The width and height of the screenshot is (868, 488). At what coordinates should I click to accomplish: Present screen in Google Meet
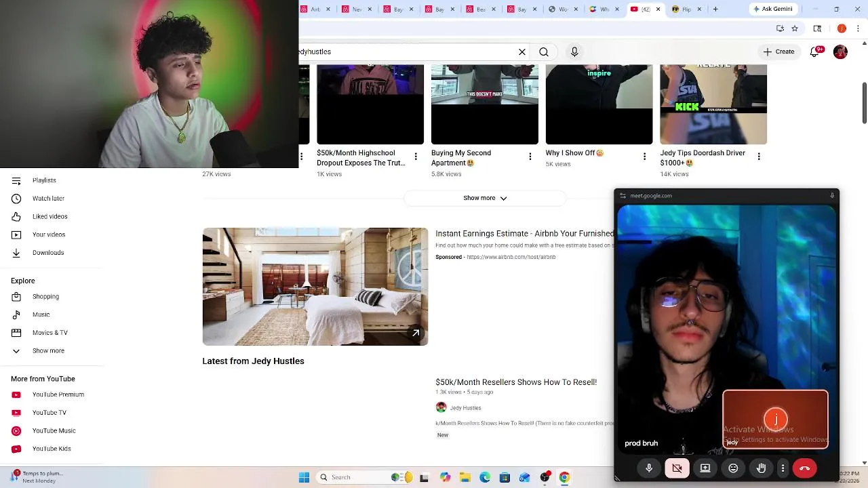click(x=705, y=468)
